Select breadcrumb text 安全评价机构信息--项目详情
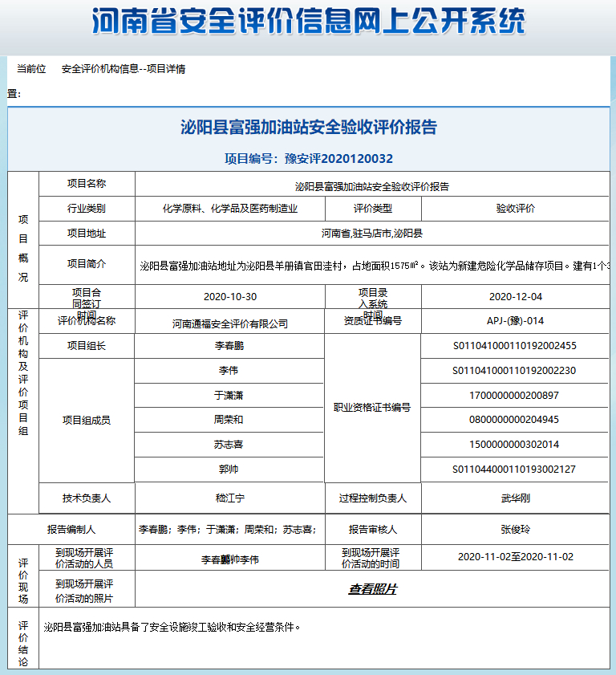Image resolution: width=616 pixels, height=675 pixels. point(124,69)
